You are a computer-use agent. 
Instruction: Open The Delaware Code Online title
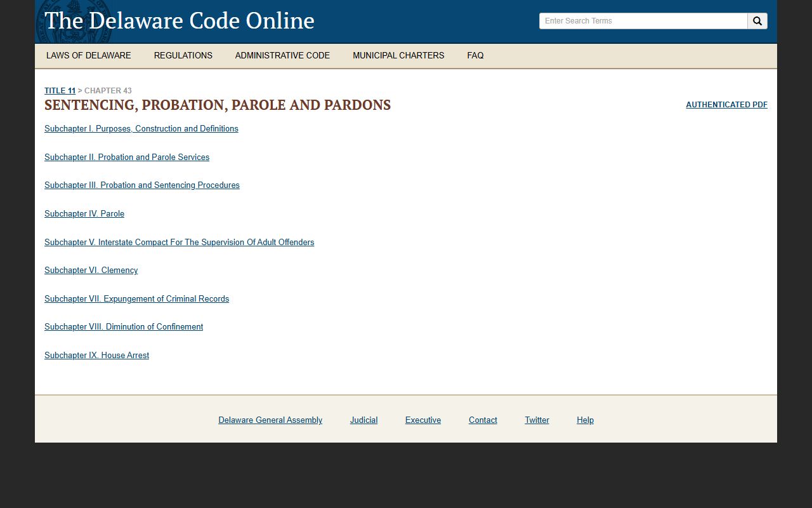[x=180, y=21]
